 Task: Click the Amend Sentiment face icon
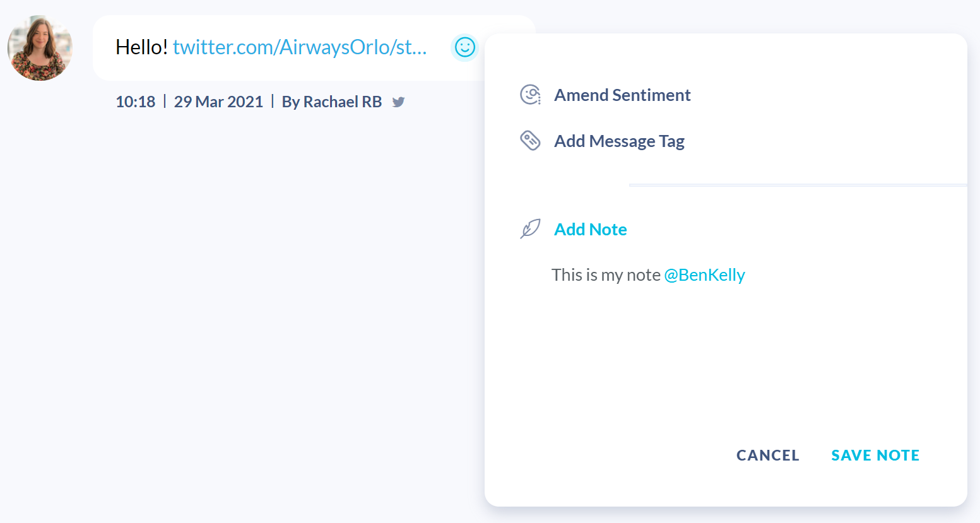coord(530,95)
